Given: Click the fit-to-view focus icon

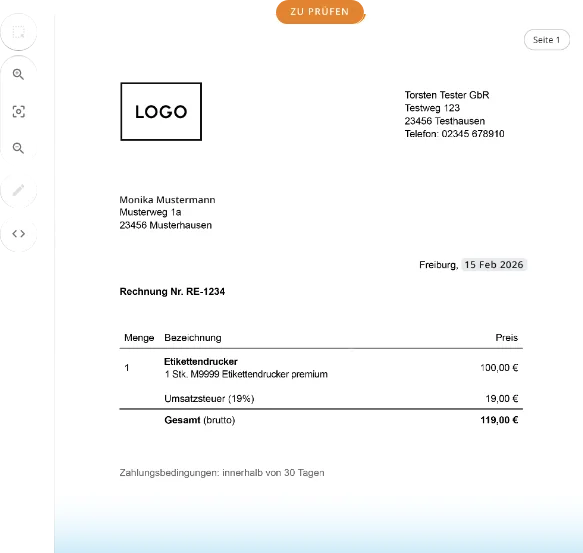Looking at the screenshot, I should (19, 112).
